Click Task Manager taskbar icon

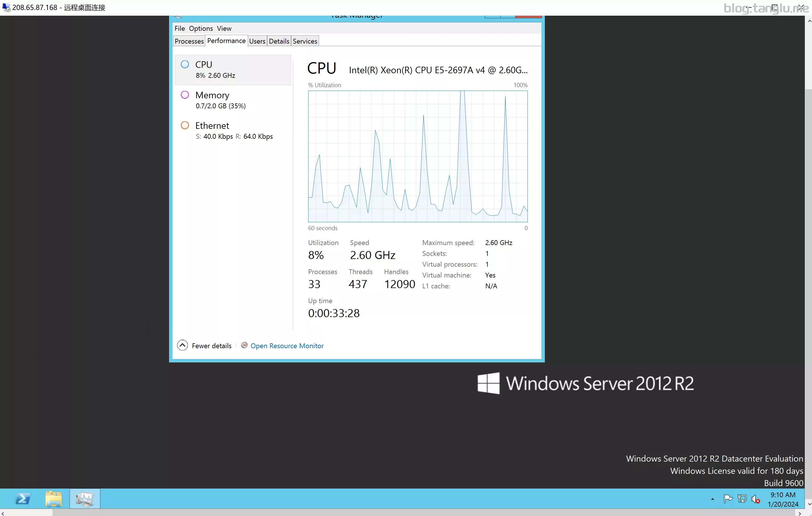tap(85, 498)
